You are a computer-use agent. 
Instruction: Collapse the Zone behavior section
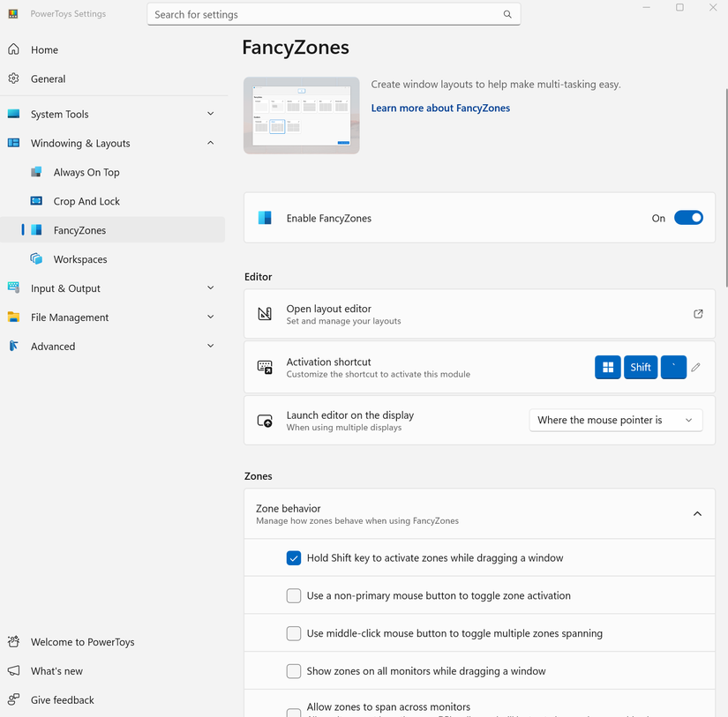[696, 512]
